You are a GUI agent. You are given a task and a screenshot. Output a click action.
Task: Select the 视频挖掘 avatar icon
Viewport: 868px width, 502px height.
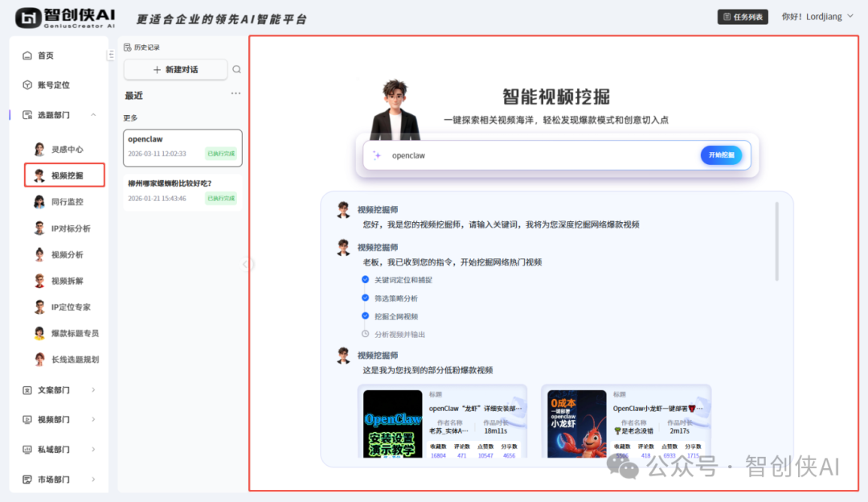coord(39,175)
